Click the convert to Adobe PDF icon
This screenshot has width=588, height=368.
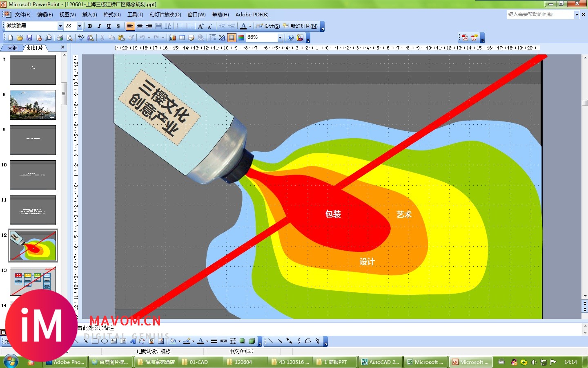(465, 38)
